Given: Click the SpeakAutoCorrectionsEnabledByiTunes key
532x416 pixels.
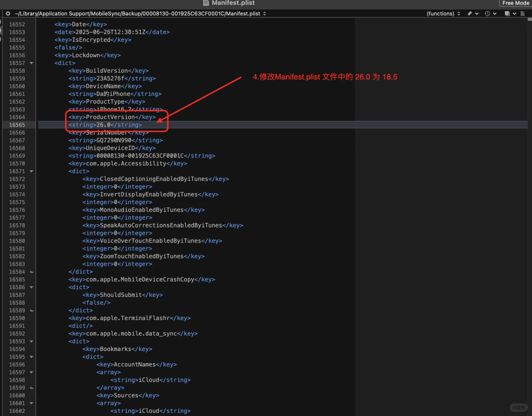Looking at the screenshot, I should [x=163, y=225].
